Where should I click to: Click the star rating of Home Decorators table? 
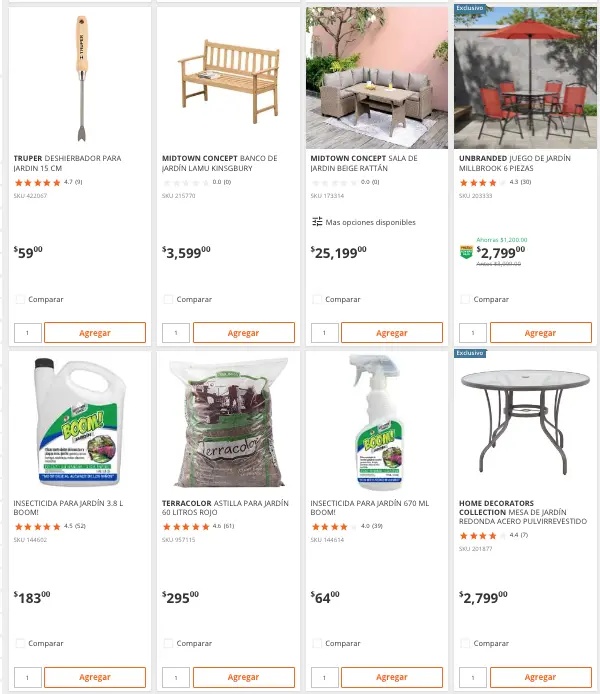click(x=482, y=535)
